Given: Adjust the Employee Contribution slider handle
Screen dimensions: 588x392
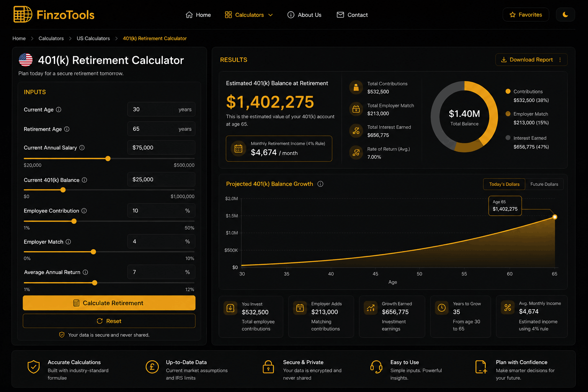Looking at the screenshot, I should (74, 221).
